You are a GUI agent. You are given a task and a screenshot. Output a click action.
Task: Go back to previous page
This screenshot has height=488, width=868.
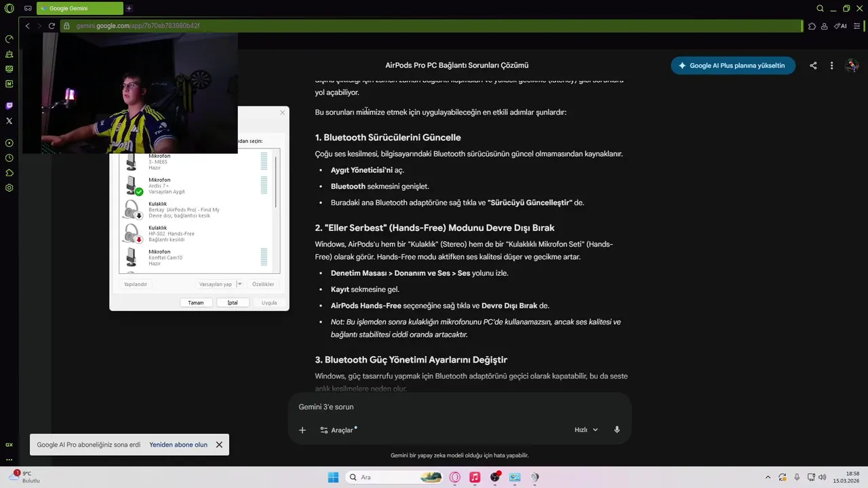(27, 26)
